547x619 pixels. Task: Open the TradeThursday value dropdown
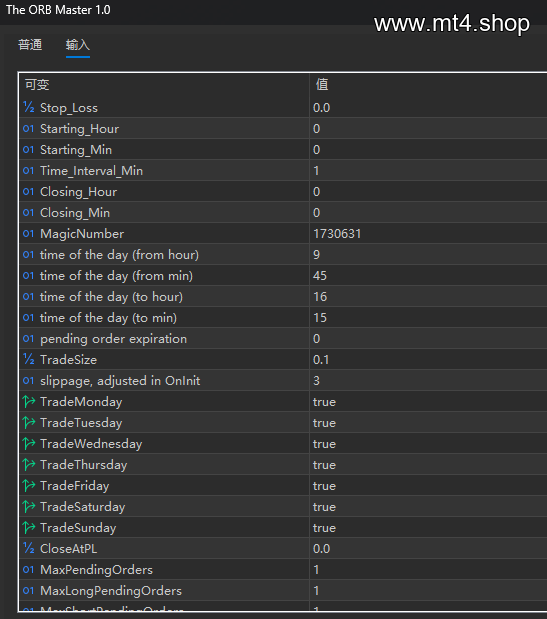click(428, 465)
